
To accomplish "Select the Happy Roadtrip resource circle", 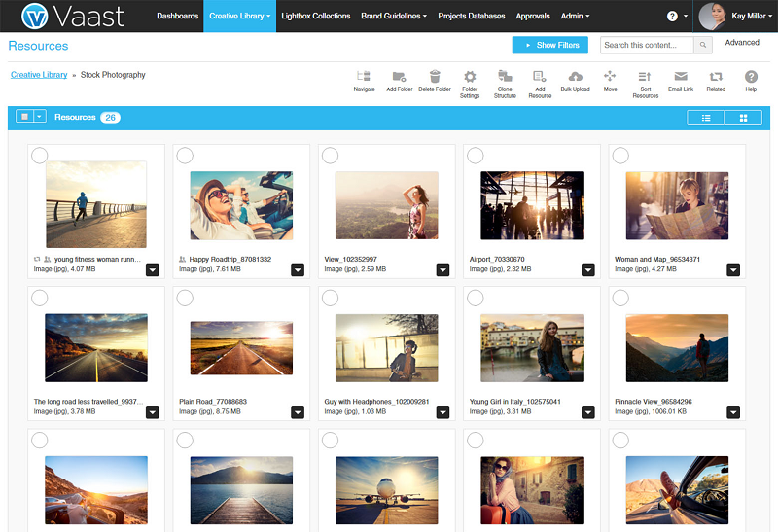I will click(185, 156).
